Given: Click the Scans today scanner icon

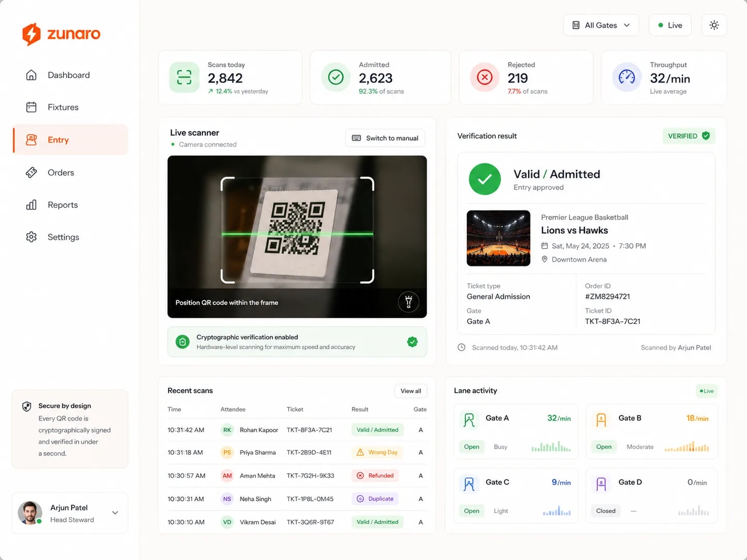Looking at the screenshot, I should point(184,77).
